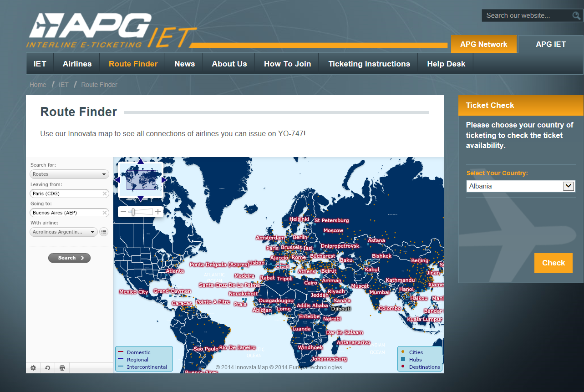Pan the map right with the arrow
This screenshot has width=584, height=392.
(x=164, y=180)
